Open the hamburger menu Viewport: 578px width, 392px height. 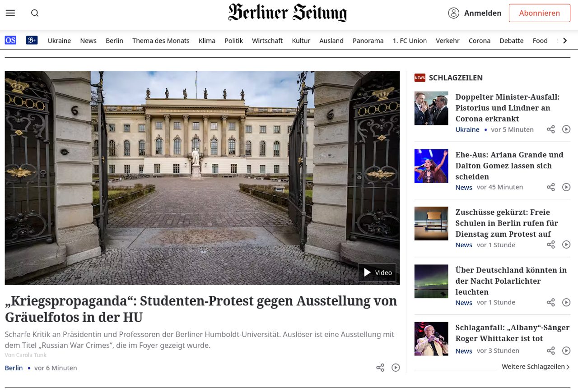tap(10, 13)
